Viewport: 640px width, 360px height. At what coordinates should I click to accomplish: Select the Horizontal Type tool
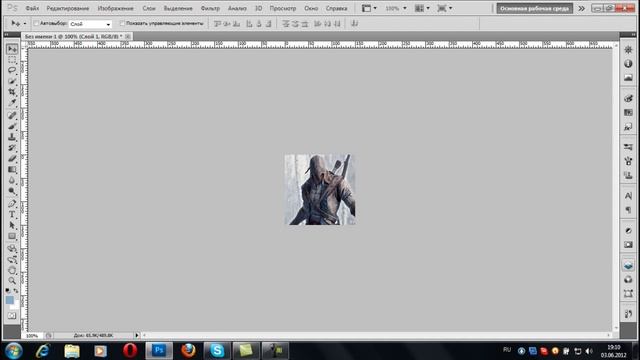(x=12, y=214)
